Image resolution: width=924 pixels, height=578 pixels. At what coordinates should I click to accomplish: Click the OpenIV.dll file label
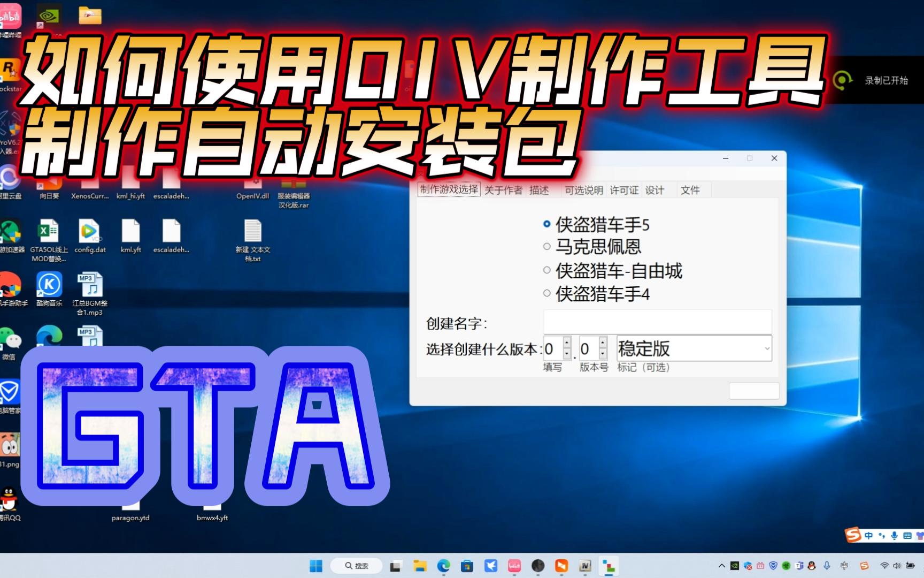(x=253, y=196)
